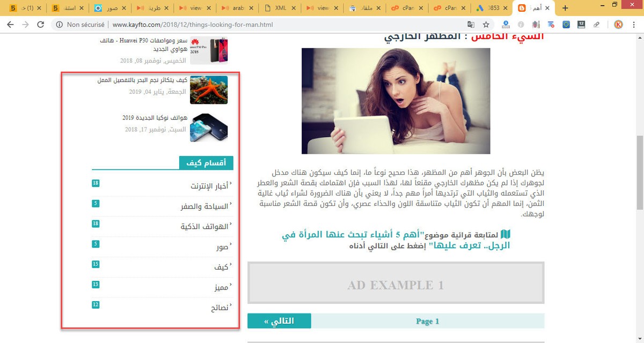Click the date السبت, نوفمبر 17, 2018
Image resolution: width=644 pixels, height=343 pixels.
point(156,130)
